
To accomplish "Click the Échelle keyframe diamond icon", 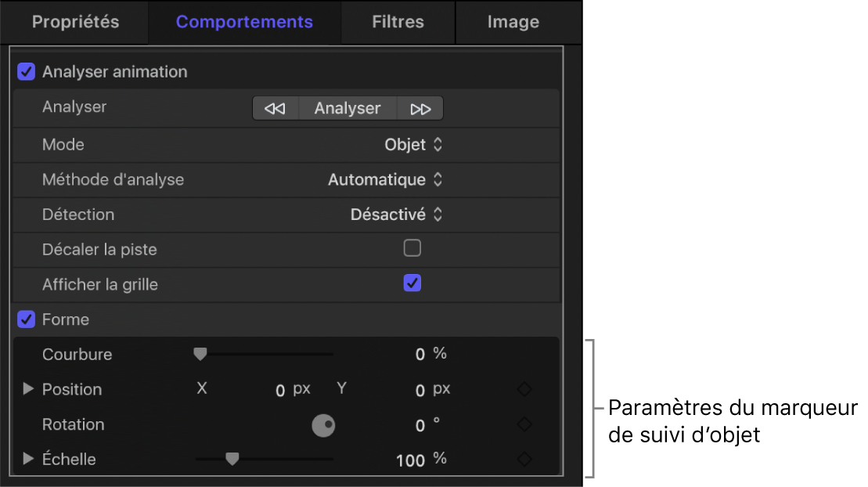I will point(524,460).
